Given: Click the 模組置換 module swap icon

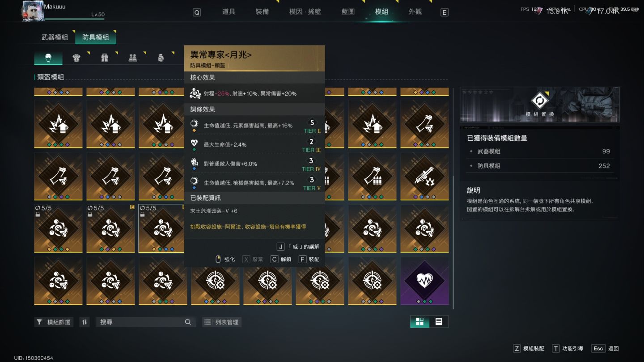Looking at the screenshot, I should pos(539,101).
